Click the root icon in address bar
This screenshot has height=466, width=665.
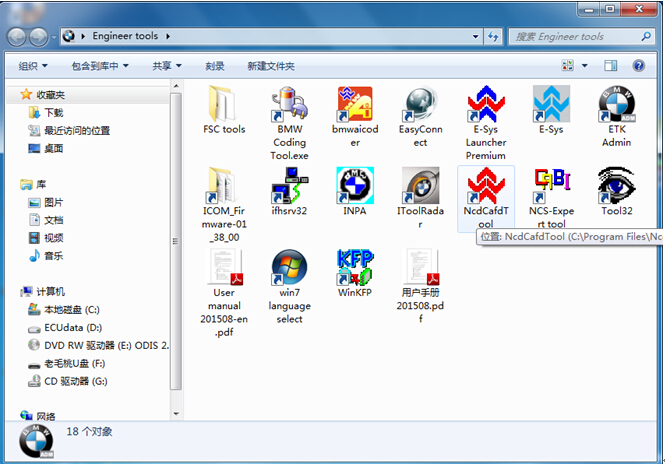[69, 36]
